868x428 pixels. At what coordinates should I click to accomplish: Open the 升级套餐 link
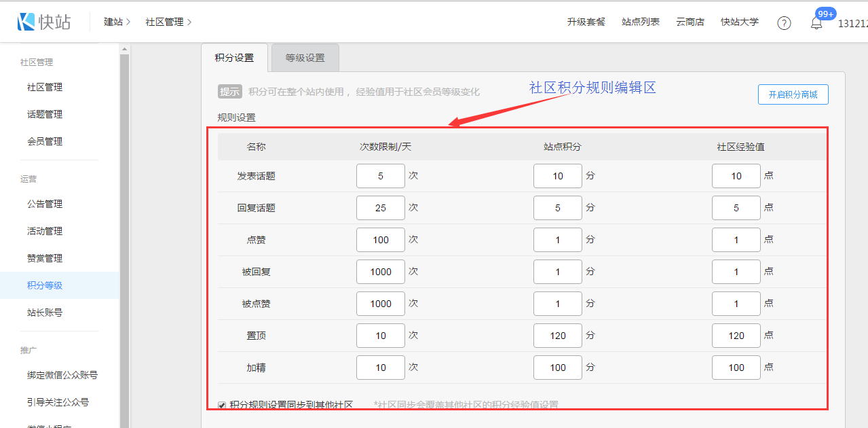[x=586, y=22]
